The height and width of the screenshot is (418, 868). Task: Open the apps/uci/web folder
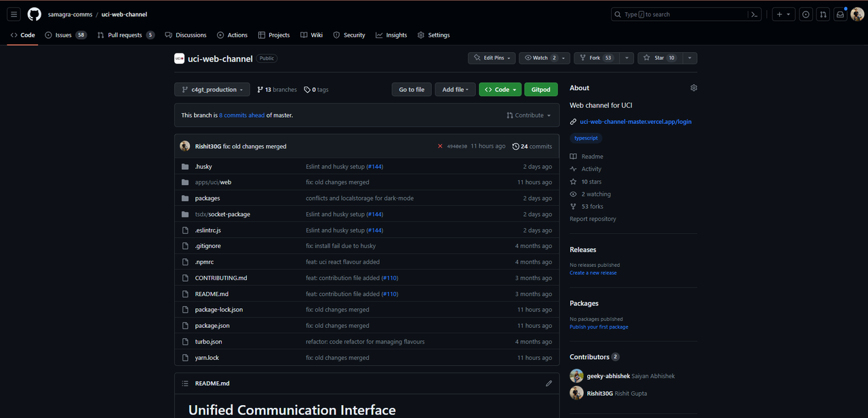(213, 182)
